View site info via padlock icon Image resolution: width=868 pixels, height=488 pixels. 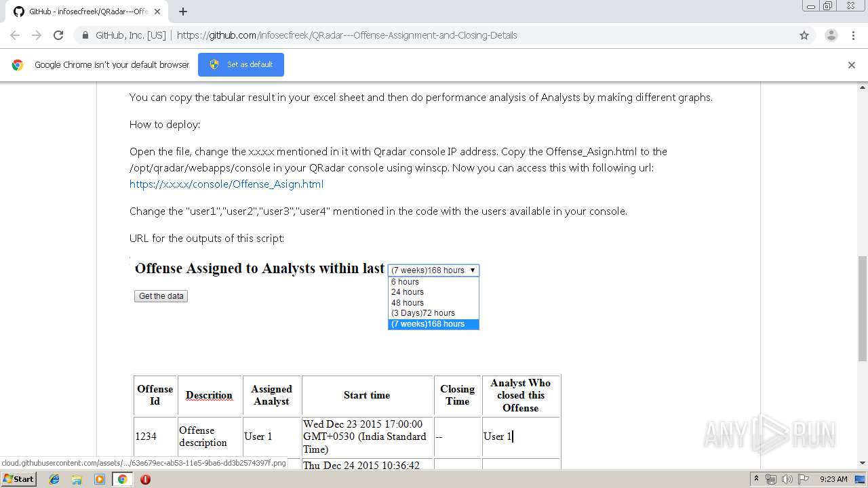coord(85,35)
